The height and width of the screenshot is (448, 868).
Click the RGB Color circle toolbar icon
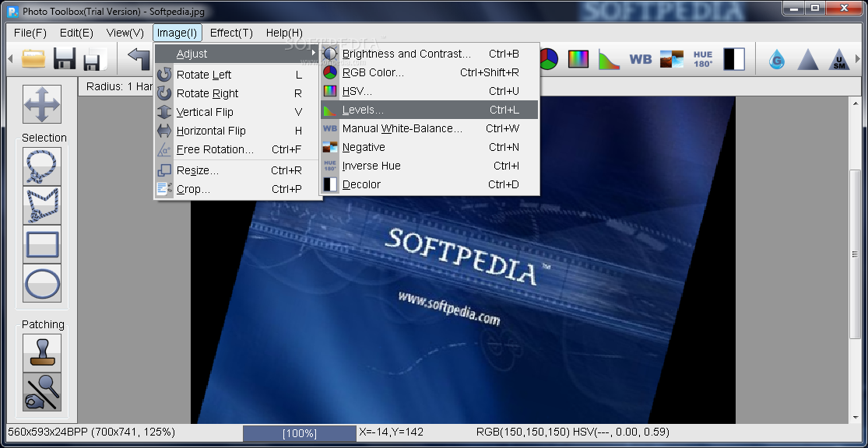point(548,59)
